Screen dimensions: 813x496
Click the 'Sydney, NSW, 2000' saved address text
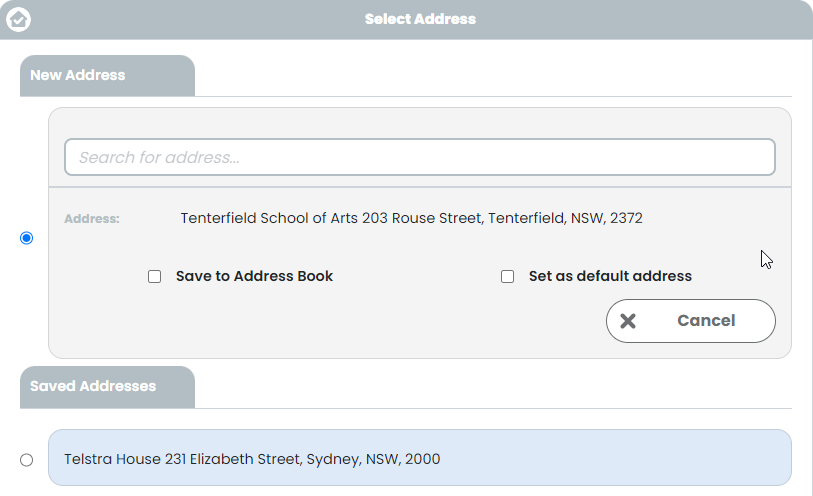(373, 459)
